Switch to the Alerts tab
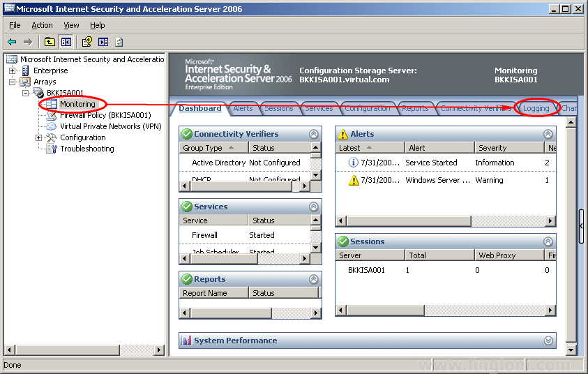The width and height of the screenshot is (588, 374). (x=243, y=108)
